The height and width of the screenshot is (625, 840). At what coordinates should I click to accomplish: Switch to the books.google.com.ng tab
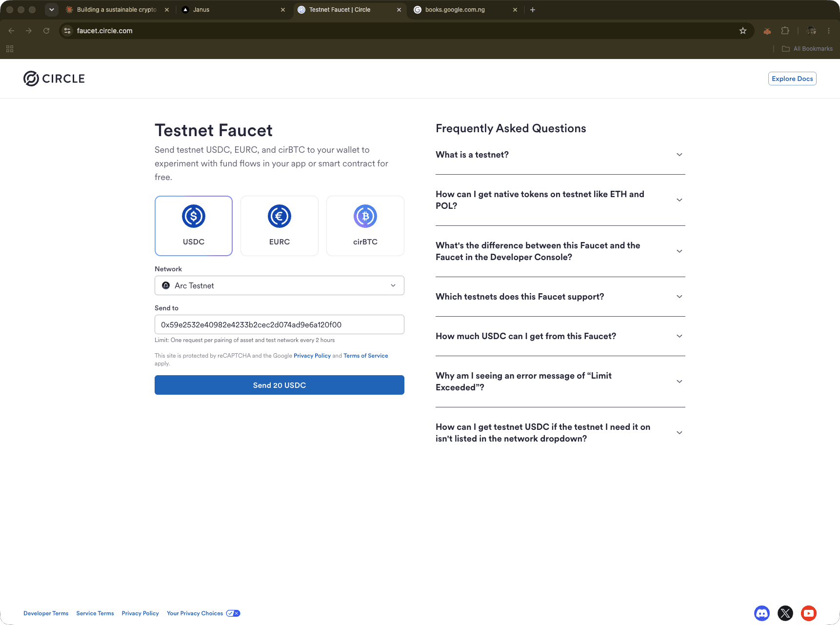tap(465, 10)
